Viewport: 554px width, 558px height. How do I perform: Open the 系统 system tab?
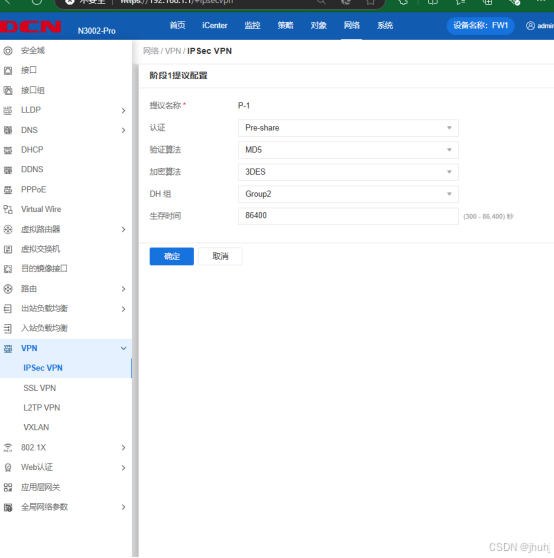[x=385, y=26]
